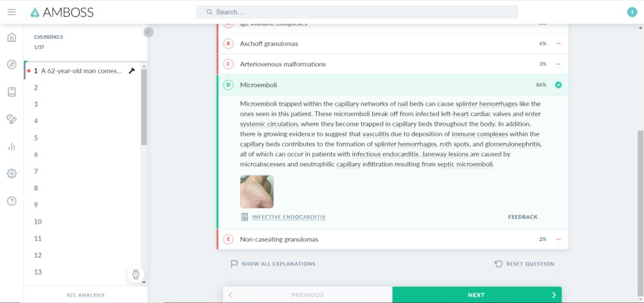Image resolution: width=644 pixels, height=303 pixels.
Task: Open the INFECTIVE ENDOCARDITIS article link
Action: tap(289, 217)
